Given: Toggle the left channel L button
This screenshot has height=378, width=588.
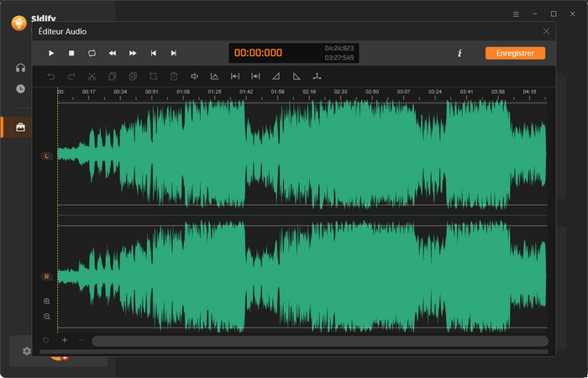Looking at the screenshot, I should 46,156.
